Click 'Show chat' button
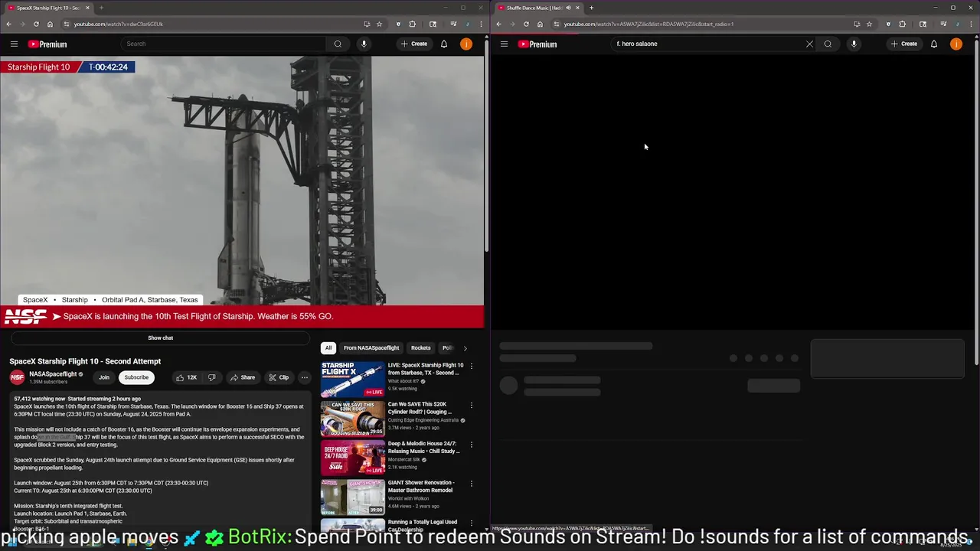 pos(160,337)
